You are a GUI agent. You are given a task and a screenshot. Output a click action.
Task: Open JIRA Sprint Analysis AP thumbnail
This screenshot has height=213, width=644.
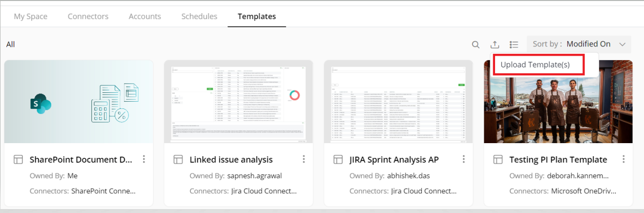398,102
